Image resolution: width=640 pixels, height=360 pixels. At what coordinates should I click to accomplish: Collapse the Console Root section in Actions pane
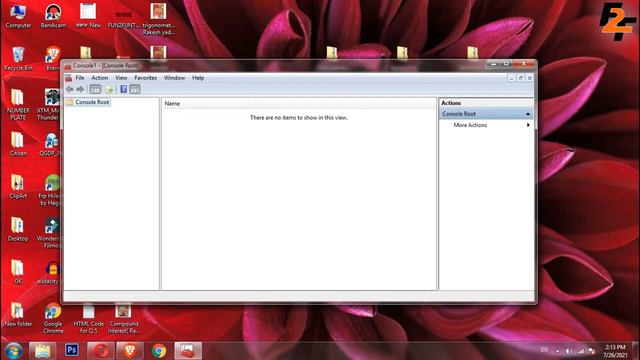pos(528,114)
